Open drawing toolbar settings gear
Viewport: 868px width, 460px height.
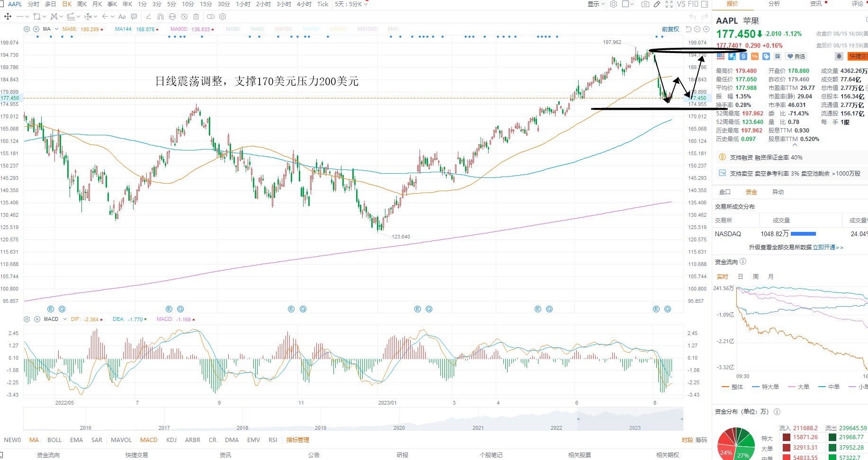(x=223, y=17)
